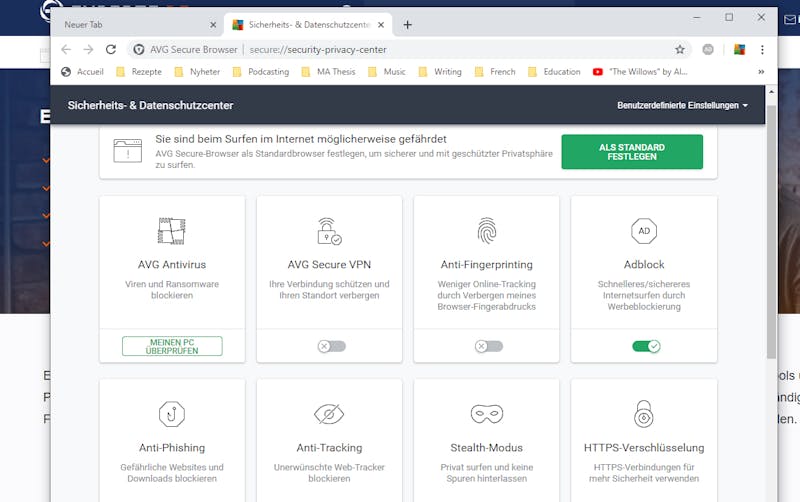Click the Adblock AD octagon icon
Viewport: 800px width, 502px height.
644,231
